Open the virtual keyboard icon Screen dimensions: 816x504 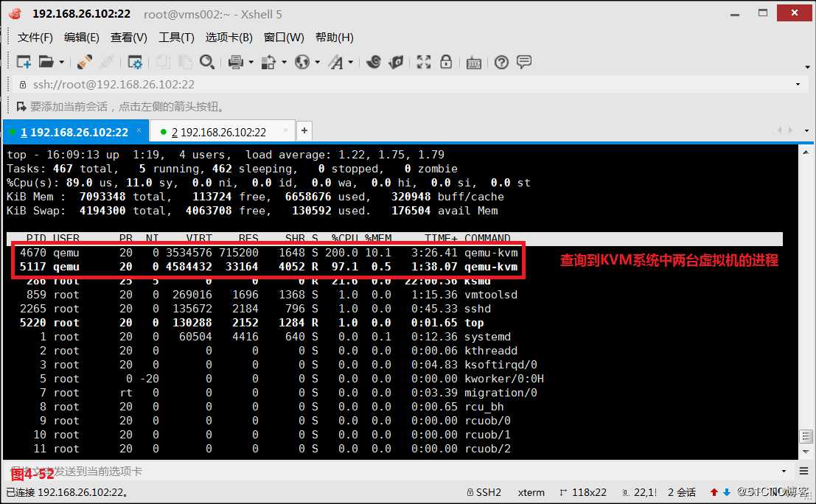click(x=473, y=63)
